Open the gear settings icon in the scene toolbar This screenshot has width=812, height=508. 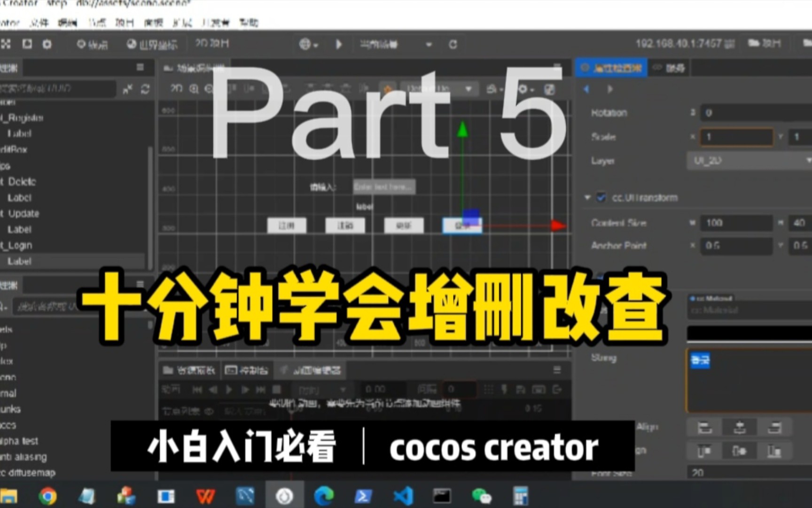tap(523, 89)
